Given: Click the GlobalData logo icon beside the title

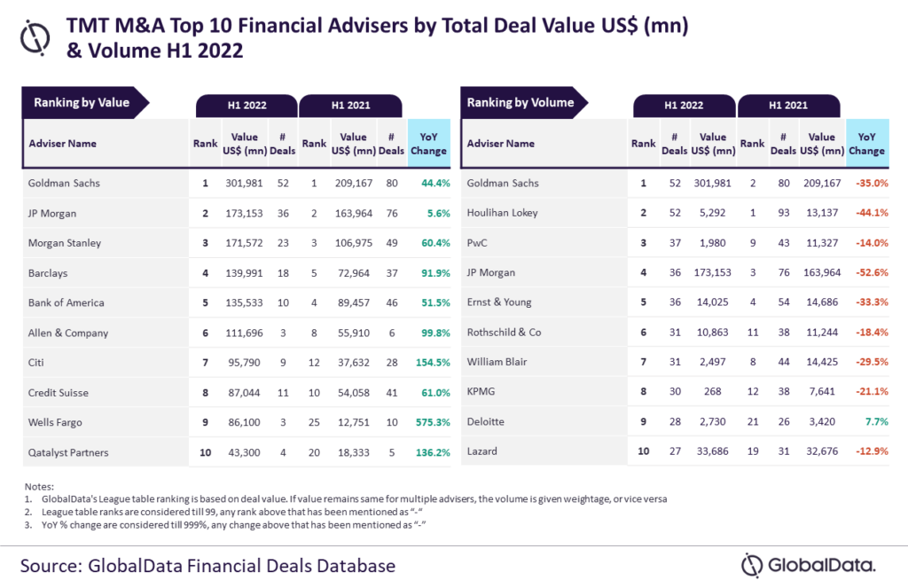Looking at the screenshot, I should [35, 38].
